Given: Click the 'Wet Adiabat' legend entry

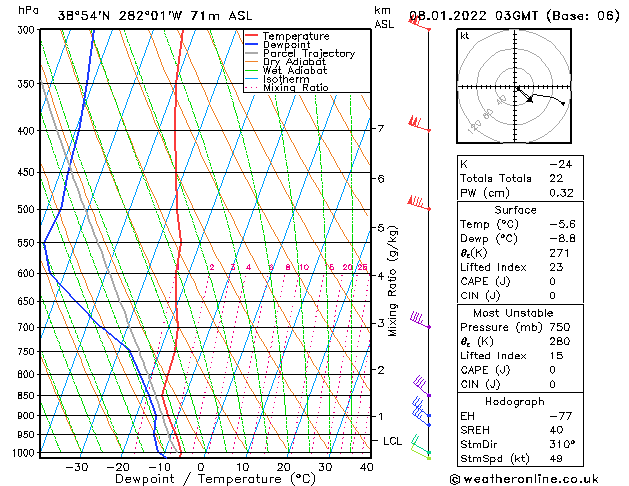Looking at the screenshot, I should coord(295,70).
